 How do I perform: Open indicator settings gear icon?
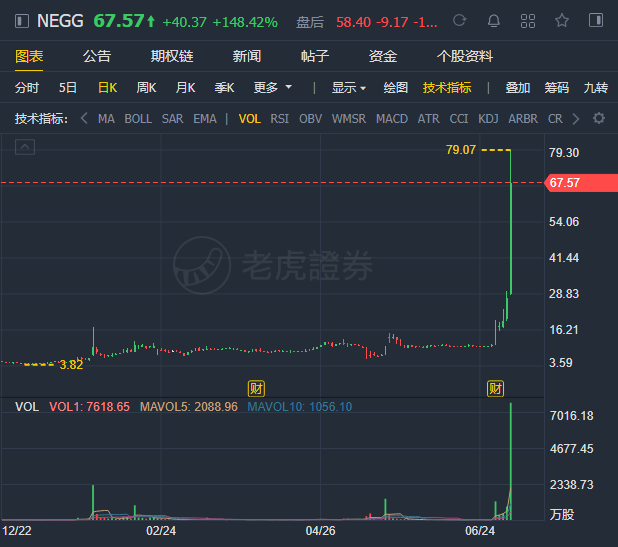pyautogui.click(x=599, y=118)
